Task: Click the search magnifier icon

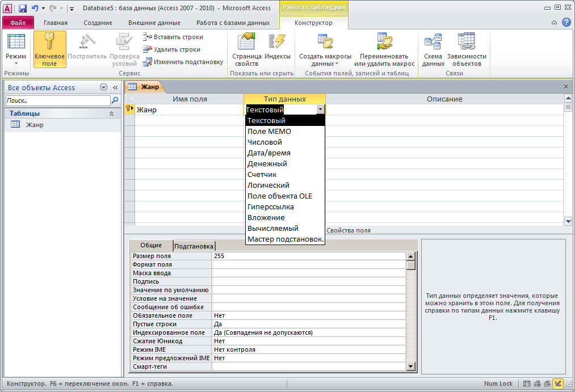Action: tap(115, 100)
